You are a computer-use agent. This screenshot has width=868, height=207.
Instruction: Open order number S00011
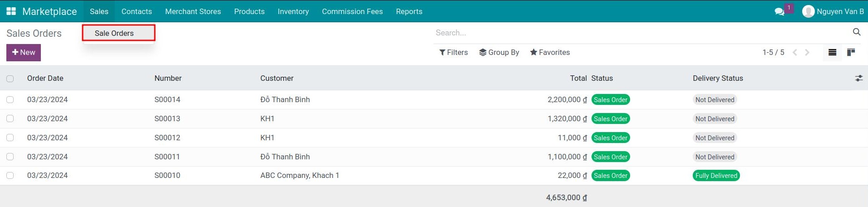[168, 157]
